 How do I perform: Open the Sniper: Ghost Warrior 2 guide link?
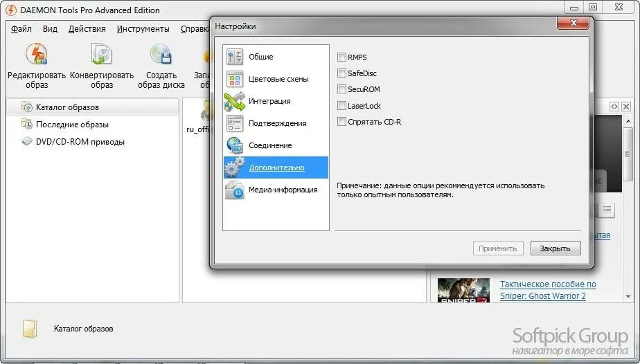click(x=548, y=290)
